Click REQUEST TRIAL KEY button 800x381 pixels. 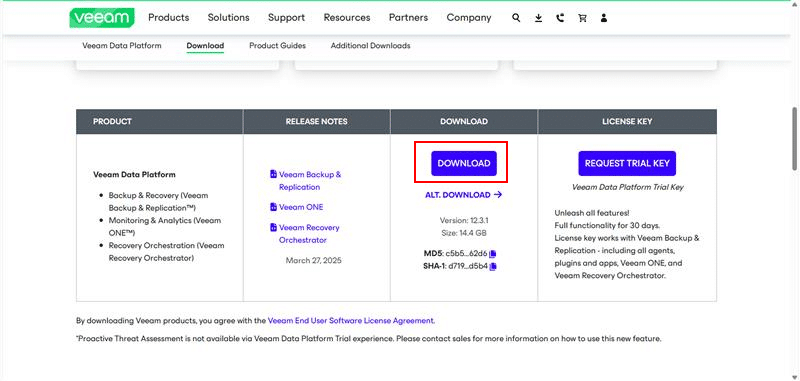(627, 163)
